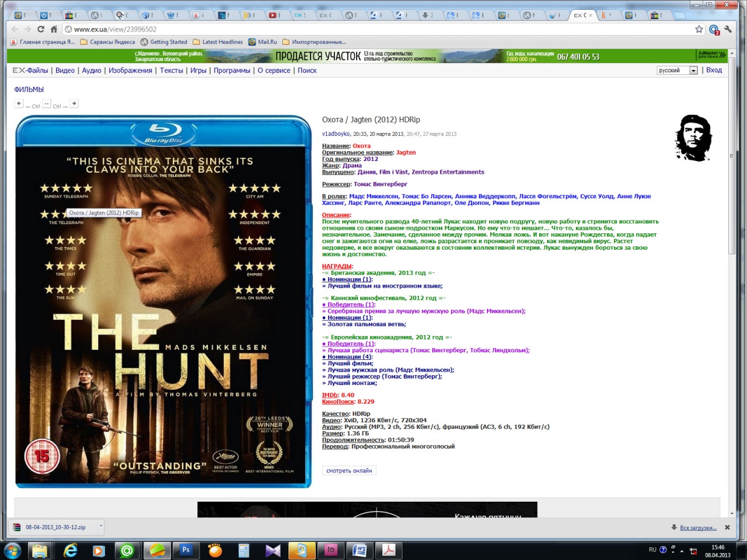The image size is (747, 560).
Task: Open the Тексты section
Action: point(172,71)
